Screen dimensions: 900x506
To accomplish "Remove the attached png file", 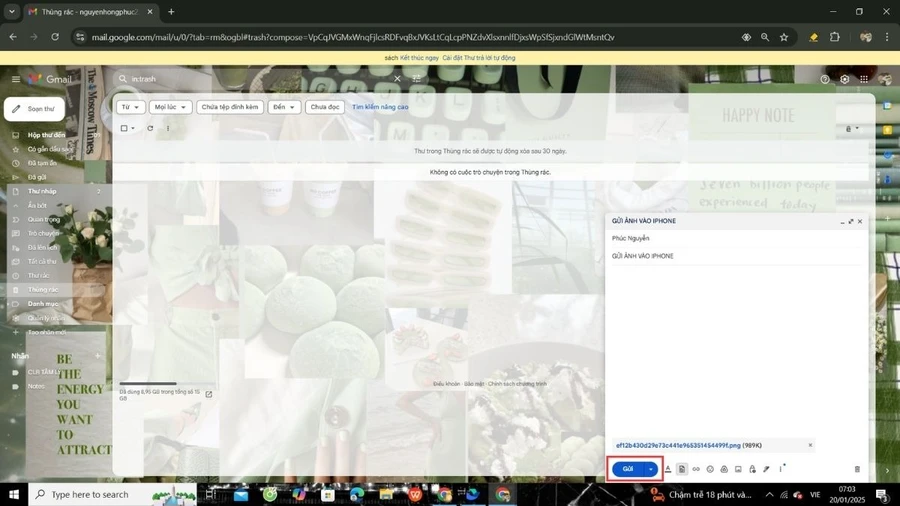I will click(810, 445).
